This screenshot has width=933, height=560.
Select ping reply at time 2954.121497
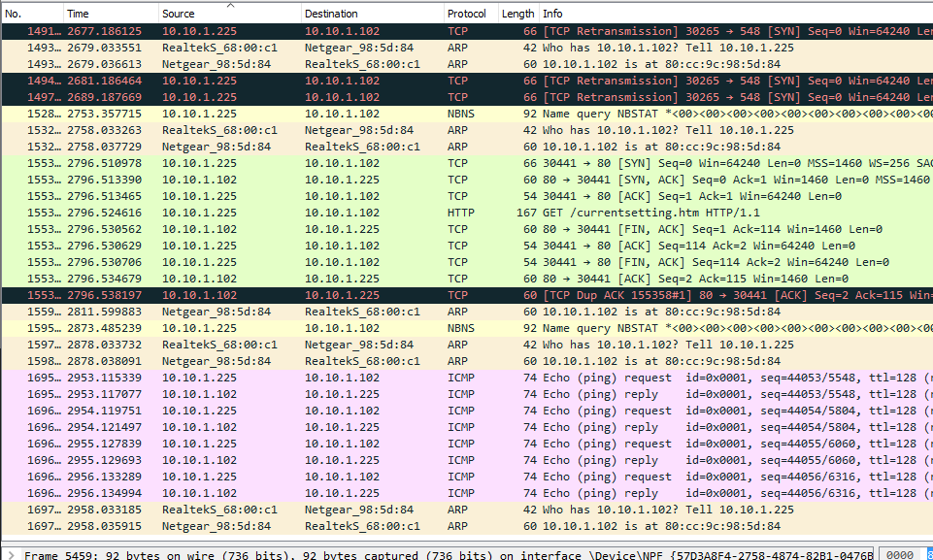tap(467, 427)
